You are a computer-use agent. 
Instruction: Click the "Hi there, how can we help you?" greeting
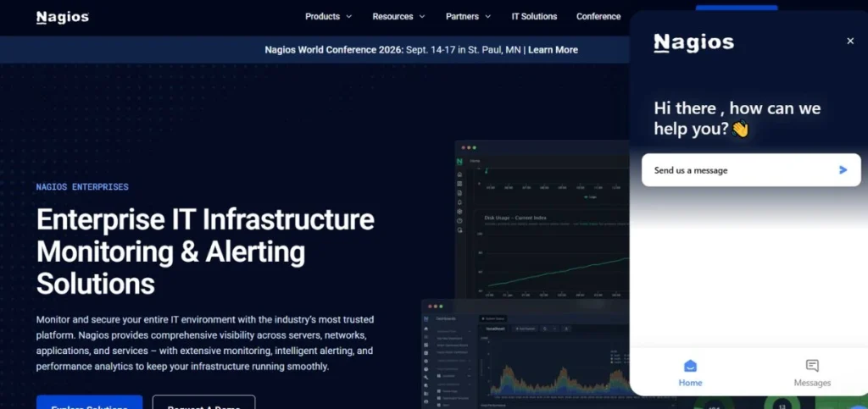pyautogui.click(x=737, y=118)
